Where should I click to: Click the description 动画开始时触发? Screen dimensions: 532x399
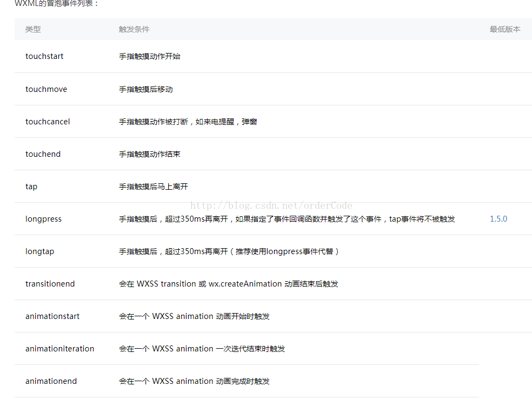(x=194, y=316)
